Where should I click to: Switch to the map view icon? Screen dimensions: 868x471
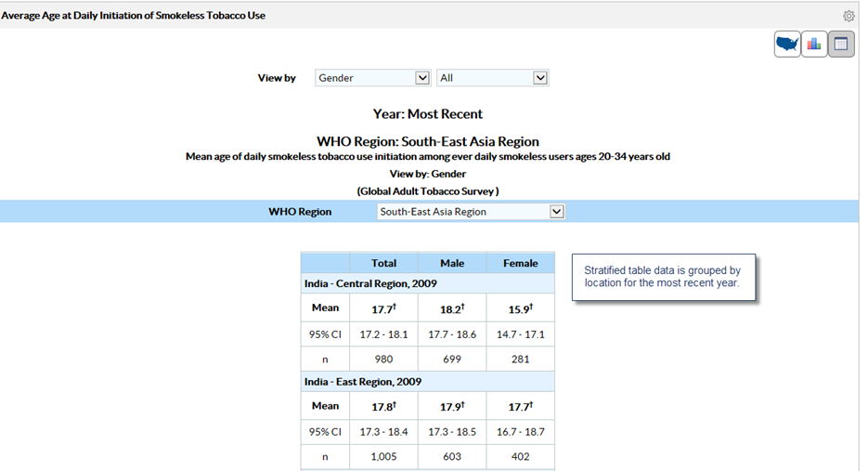(787, 44)
